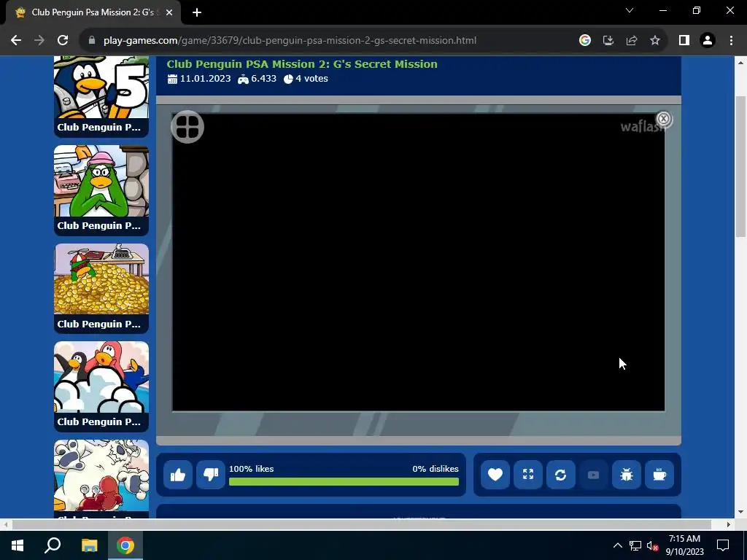This screenshot has height=560, width=747.
Task: Reload the browser page
Action: point(63,41)
